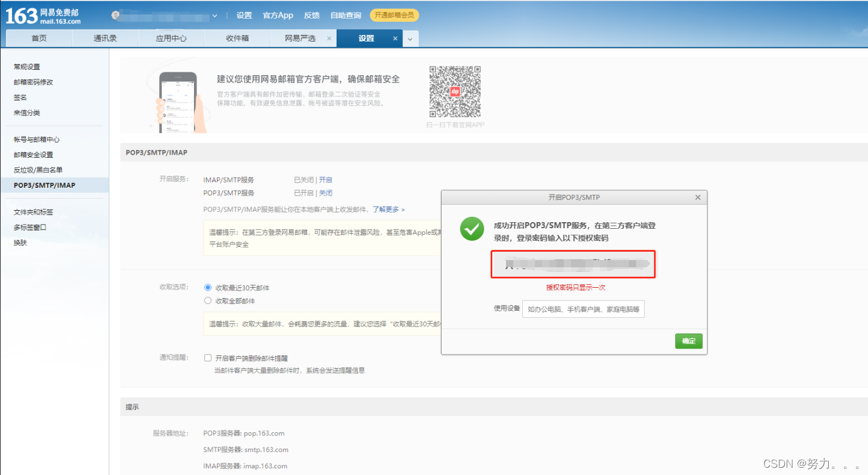Open 帐号与邮箱中心 in sidebar
This screenshot has height=475, width=868.
coord(37,139)
